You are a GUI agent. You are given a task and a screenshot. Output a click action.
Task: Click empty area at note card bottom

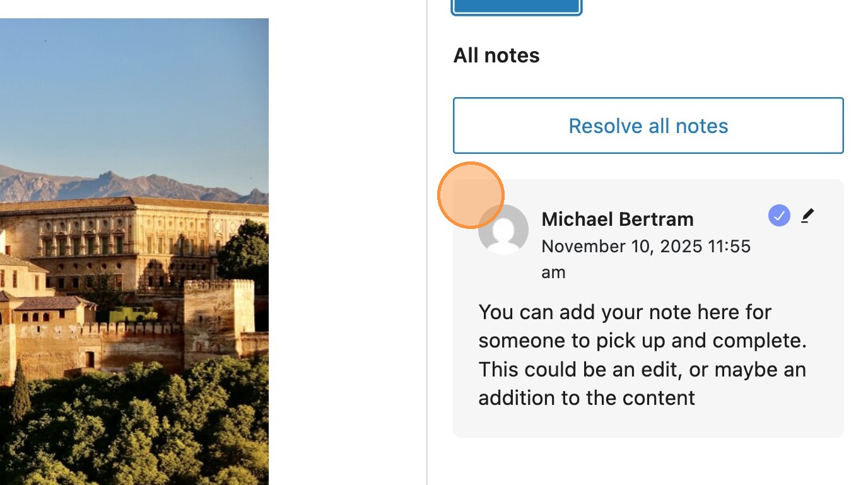(648, 423)
